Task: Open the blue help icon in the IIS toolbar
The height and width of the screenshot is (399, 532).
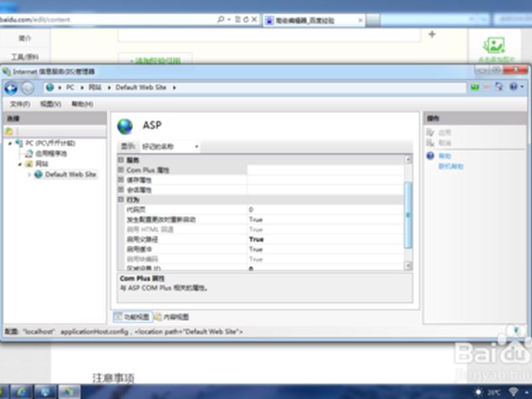Action: click(513, 87)
